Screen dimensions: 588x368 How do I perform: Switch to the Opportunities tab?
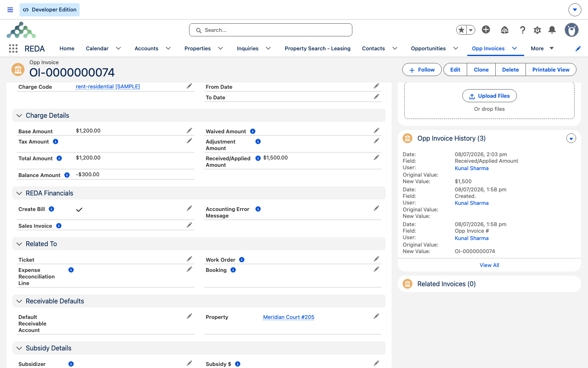428,48
